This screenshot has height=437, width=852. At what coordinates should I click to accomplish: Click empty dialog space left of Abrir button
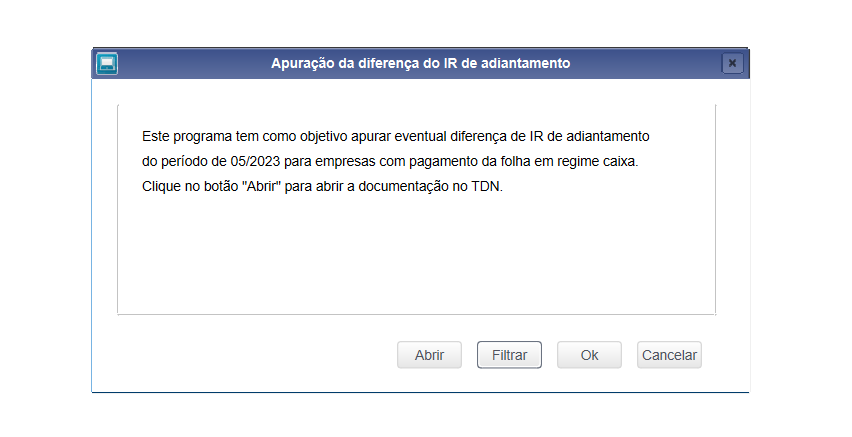click(245, 355)
